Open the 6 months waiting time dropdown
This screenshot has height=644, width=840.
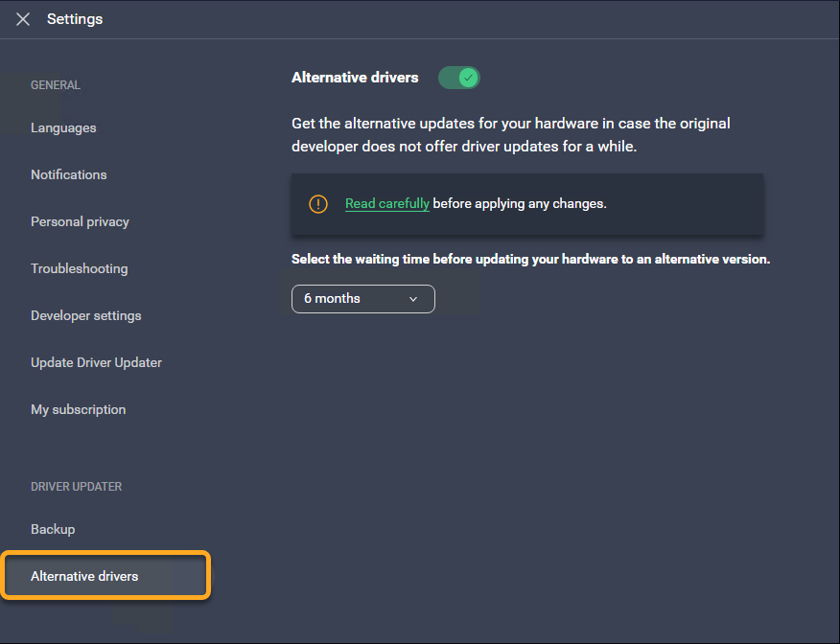point(362,299)
